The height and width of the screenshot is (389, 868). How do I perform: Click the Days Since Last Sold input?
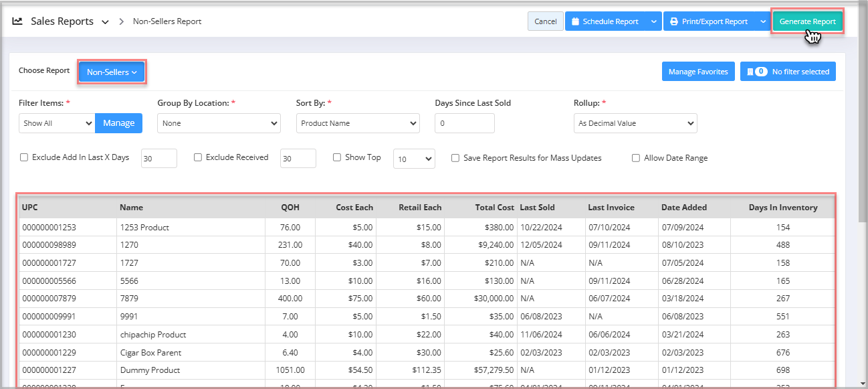465,123
